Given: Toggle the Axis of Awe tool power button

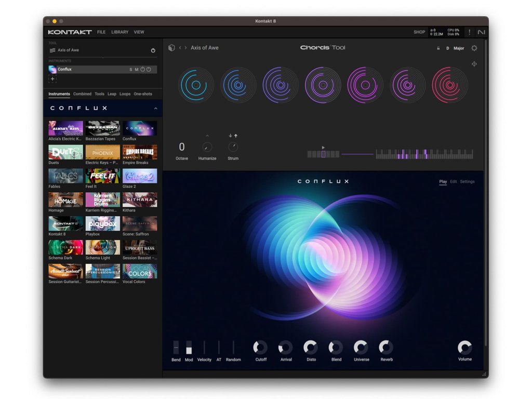Looking at the screenshot, I should [153, 50].
